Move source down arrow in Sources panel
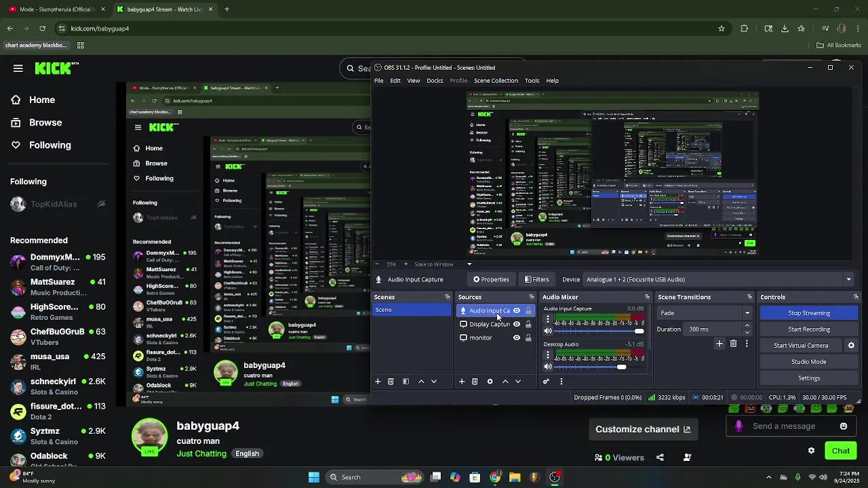The width and height of the screenshot is (868, 488). pyautogui.click(x=518, y=382)
